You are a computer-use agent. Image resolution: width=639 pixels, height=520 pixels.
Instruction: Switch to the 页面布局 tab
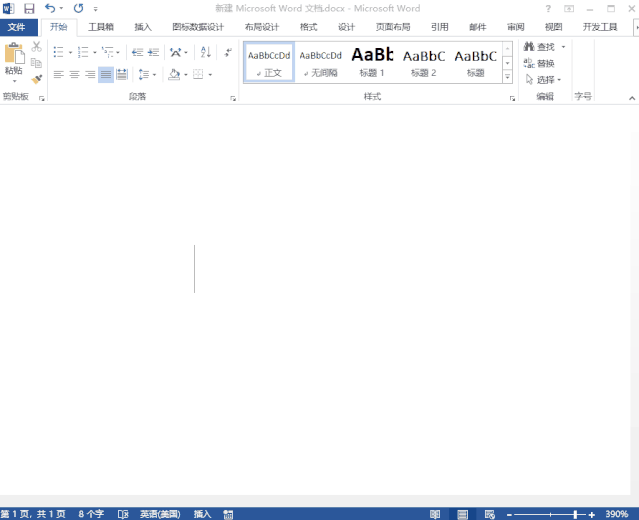click(x=393, y=27)
